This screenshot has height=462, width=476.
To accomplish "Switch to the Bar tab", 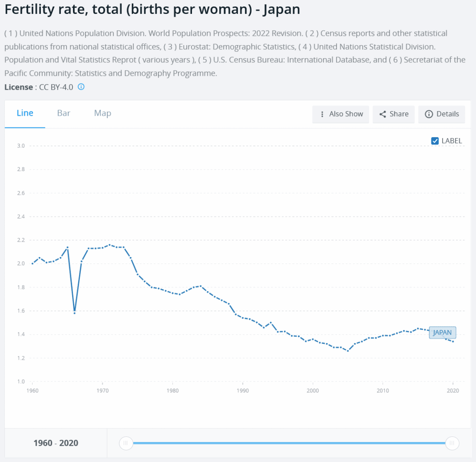I will 64,113.
